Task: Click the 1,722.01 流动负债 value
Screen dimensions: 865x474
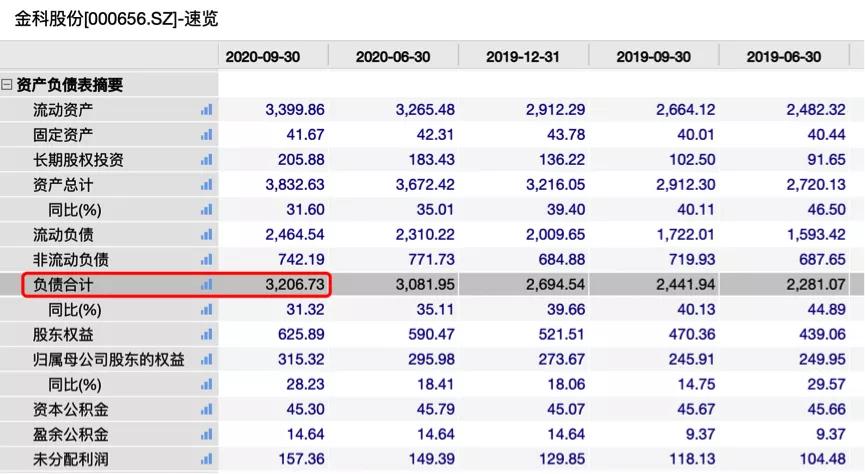Action: [685, 235]
